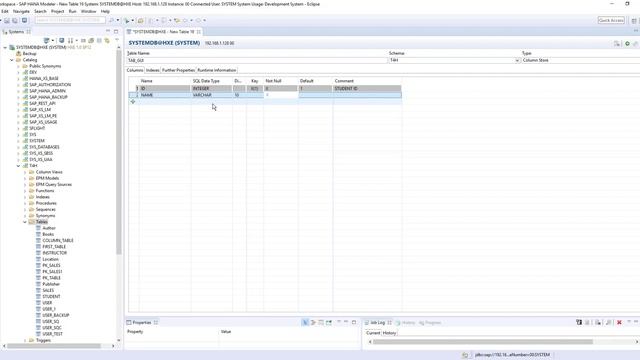The image size is (640, 360).
Task: Select the Author table
Action: click(x=49, y=228)
